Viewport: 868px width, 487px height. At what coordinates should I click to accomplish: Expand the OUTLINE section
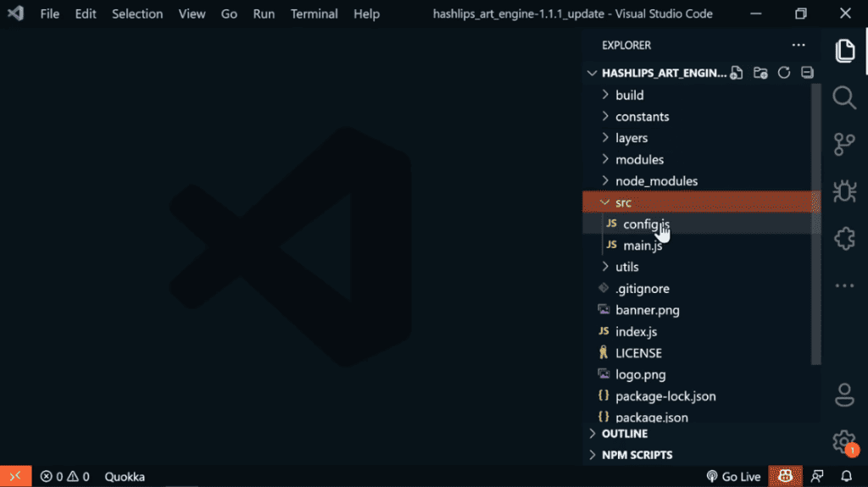[x=701, y=434]
